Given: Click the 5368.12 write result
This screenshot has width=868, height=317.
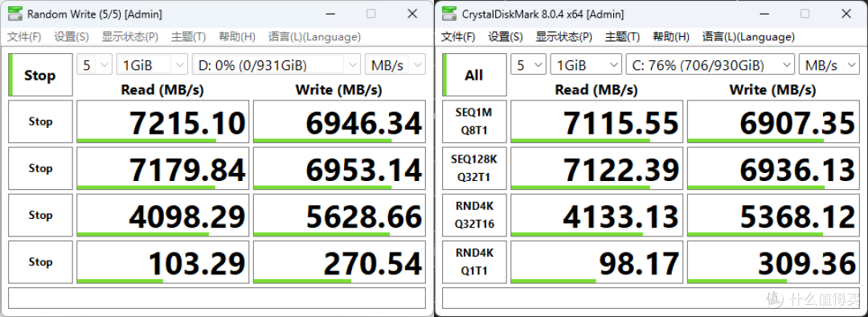Looking at the screenshot, I should pos(773,215).
